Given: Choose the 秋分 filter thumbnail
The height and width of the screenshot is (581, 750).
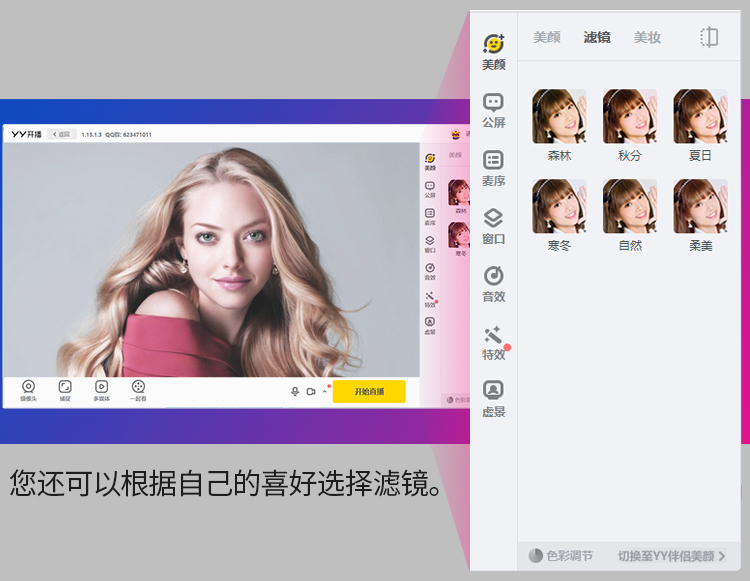Looking at the screenshot, I should (630, 125).
